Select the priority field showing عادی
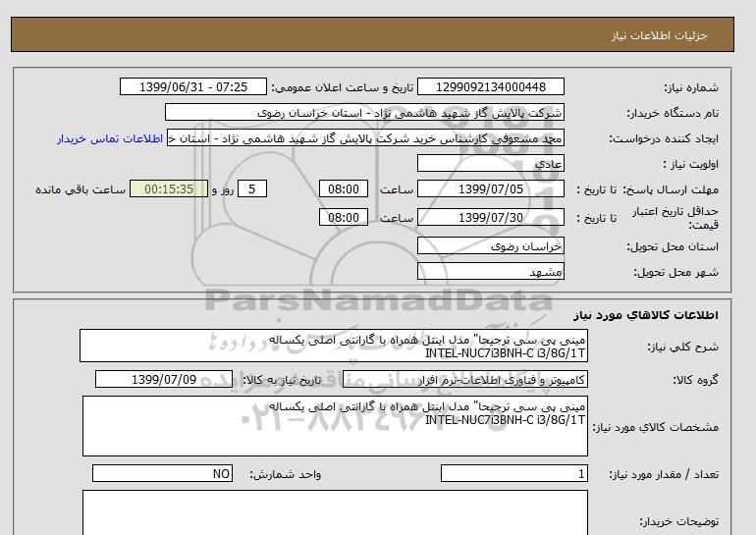The image size is (756, 535). [x=491, y=164]
